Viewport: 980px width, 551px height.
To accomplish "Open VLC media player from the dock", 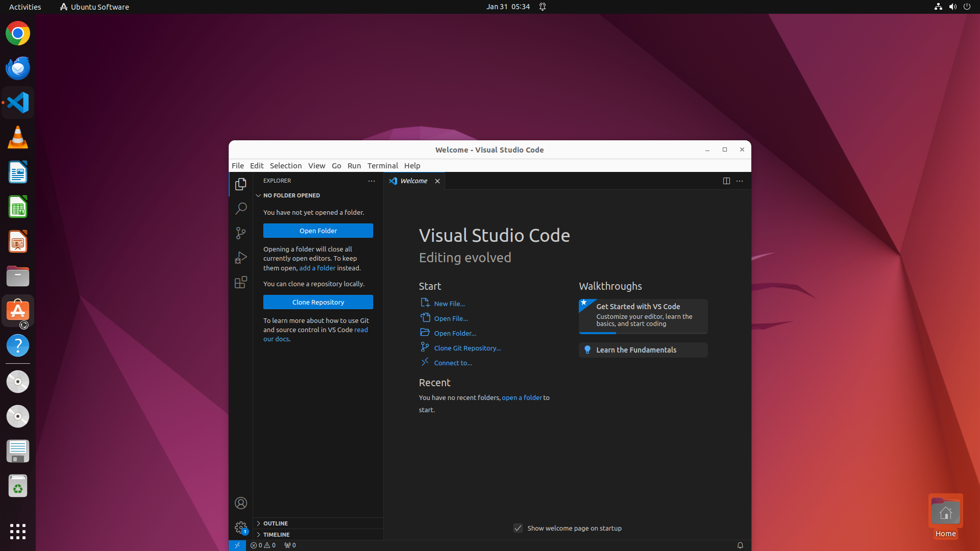I will tap(18, 138).
